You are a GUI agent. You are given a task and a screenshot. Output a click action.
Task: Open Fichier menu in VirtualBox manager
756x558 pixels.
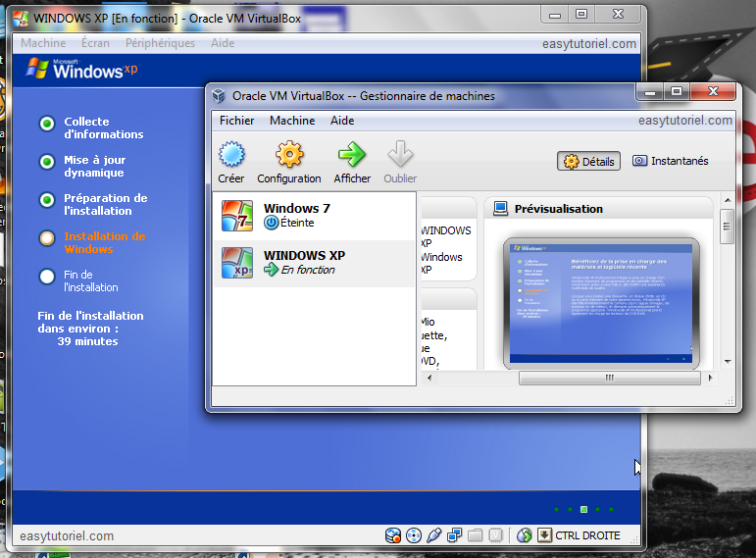click(x=236, y=121)
